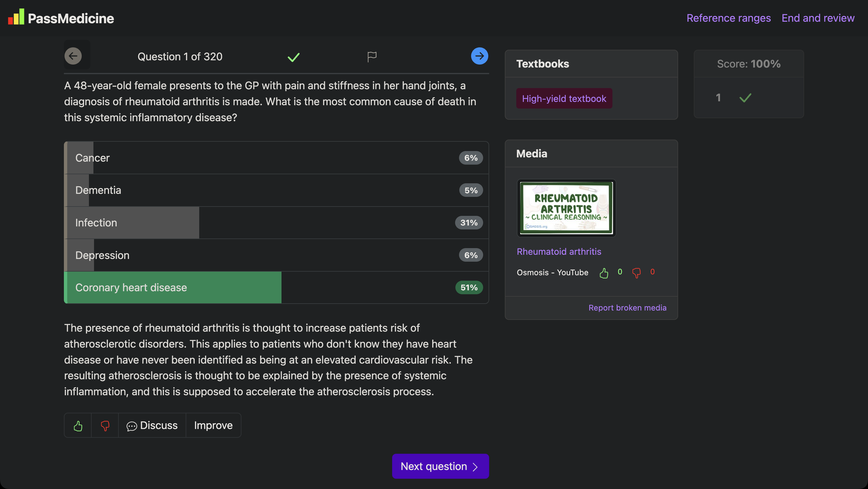Open the High-yield textbook link
The height and width of the screenshot is (489, 868).
pyautogui.click(x=564, y=98)
